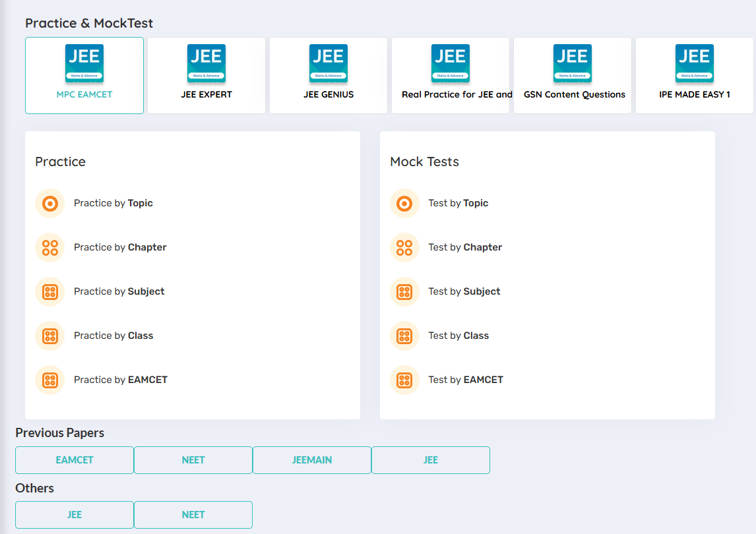The width and height of the screenshot is (756, 534).
Task: Click the grid icon beside Practice by EAMCET
Action: click(49, 380)
